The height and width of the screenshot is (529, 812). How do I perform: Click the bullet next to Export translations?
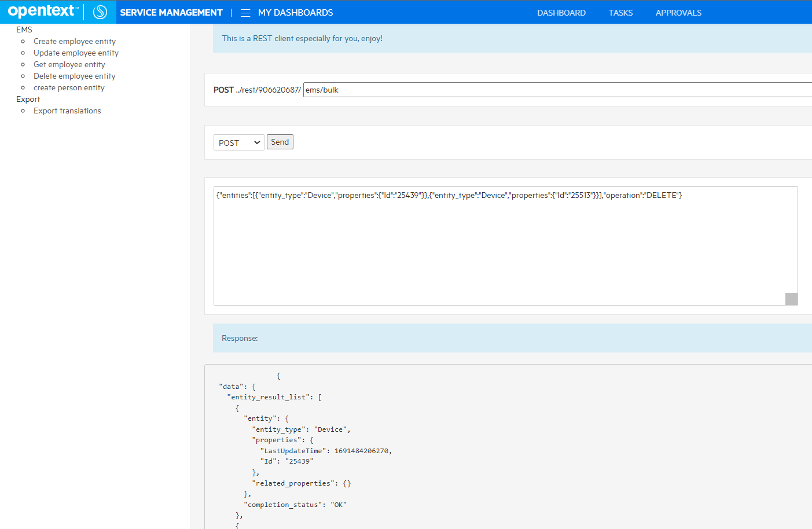tap(24, 111)
